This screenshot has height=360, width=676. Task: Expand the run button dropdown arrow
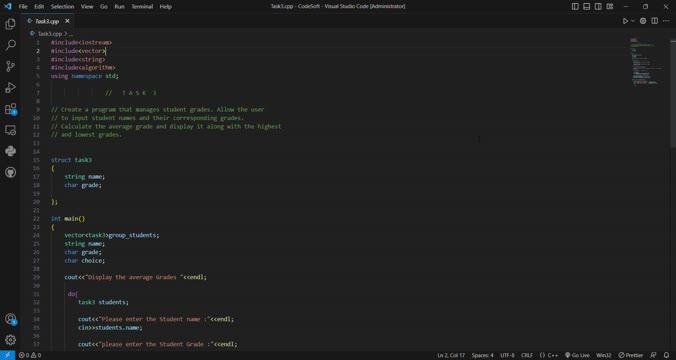point(633,21)
